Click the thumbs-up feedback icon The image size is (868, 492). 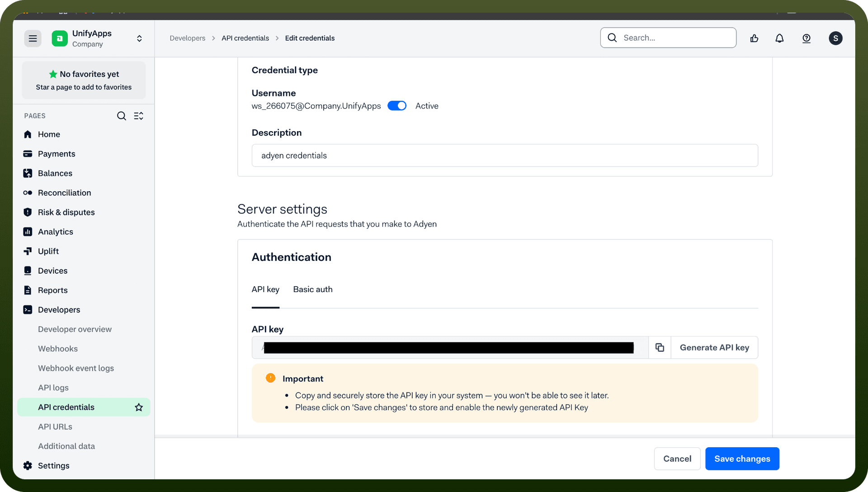pyautogui.click(x=754, y=38)
